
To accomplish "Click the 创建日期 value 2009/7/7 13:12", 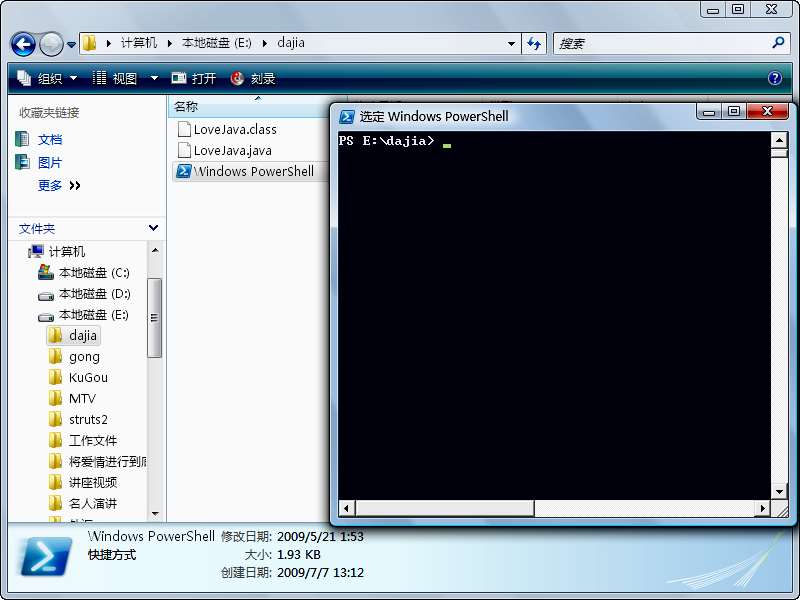I will point(320,572).
